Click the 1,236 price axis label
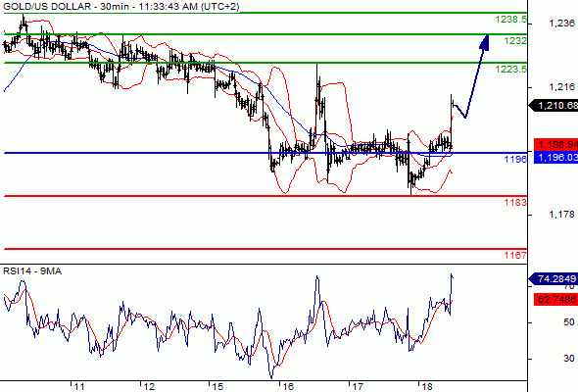The width and height of the screenshot is (578, 392). (x=561, y=24)
